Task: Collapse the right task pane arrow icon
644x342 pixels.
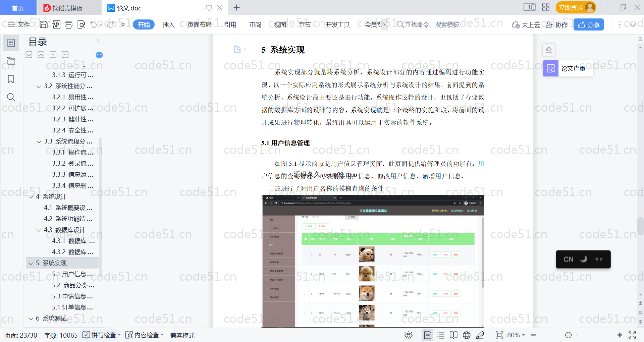Action: pyautogui.click(x=549, y=50)
